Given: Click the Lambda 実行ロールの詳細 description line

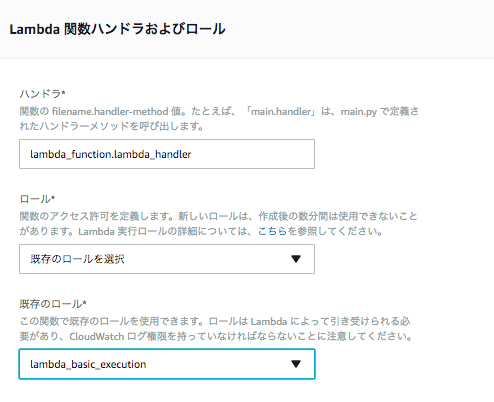Looking at the screenshot, I should 201,231.
